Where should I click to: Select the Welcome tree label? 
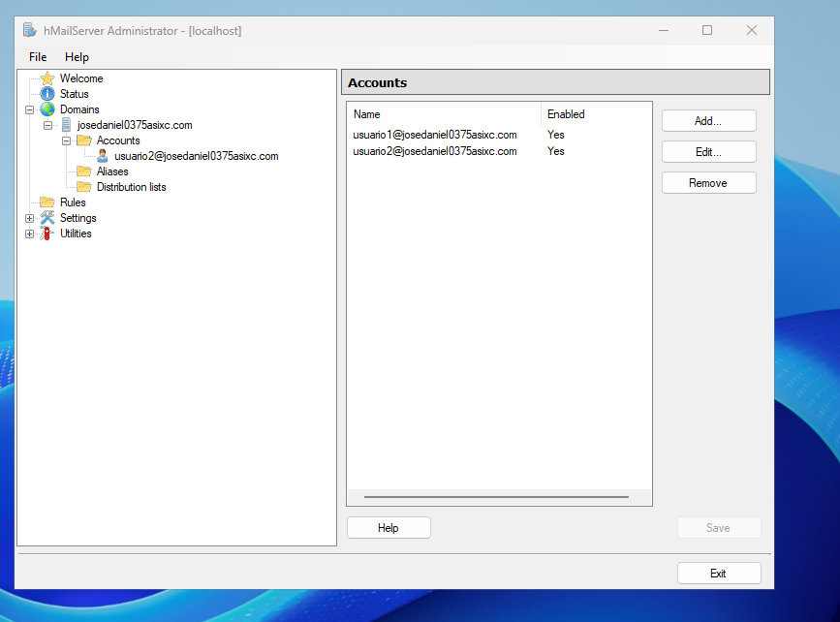click(81, 78)
